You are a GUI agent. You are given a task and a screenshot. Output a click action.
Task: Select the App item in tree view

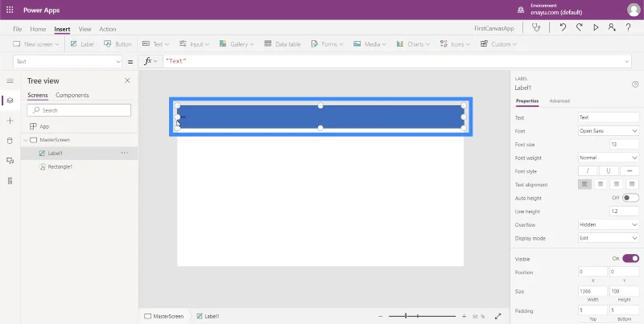[x=39, y=126]
